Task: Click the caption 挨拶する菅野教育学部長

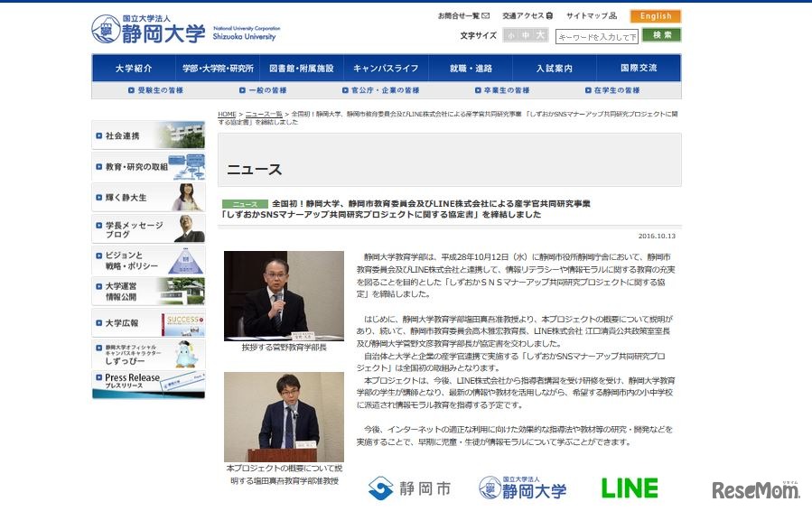Action: tap(284, 348)
